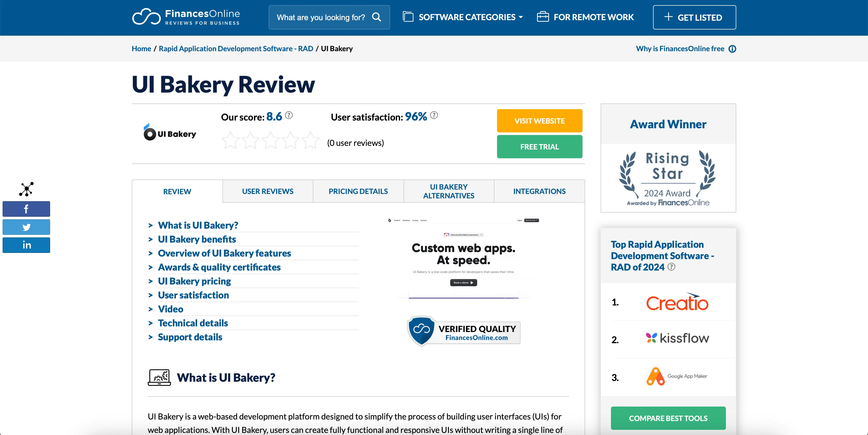Screen dimensions: 868x435
Task: Jump to Awards & quality certificates
Action: (219, 267)
